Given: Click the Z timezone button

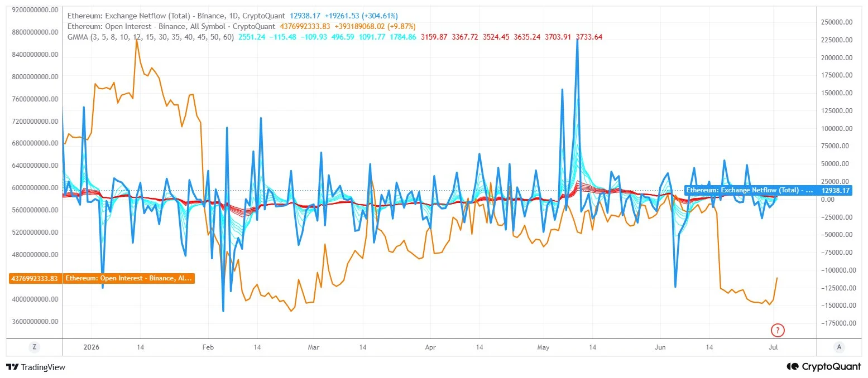Looking at the screenshot, I should click(x=35, y=347).
